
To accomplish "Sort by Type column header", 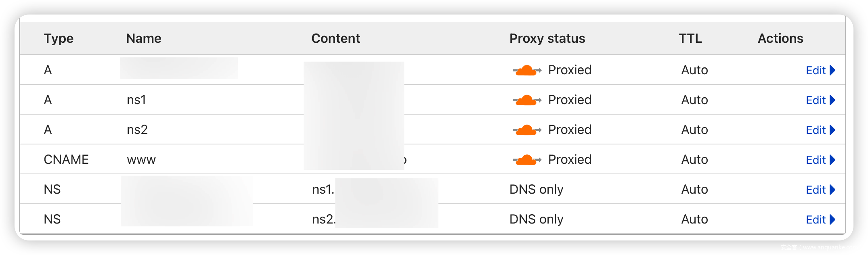I will (x=59, y=38).
